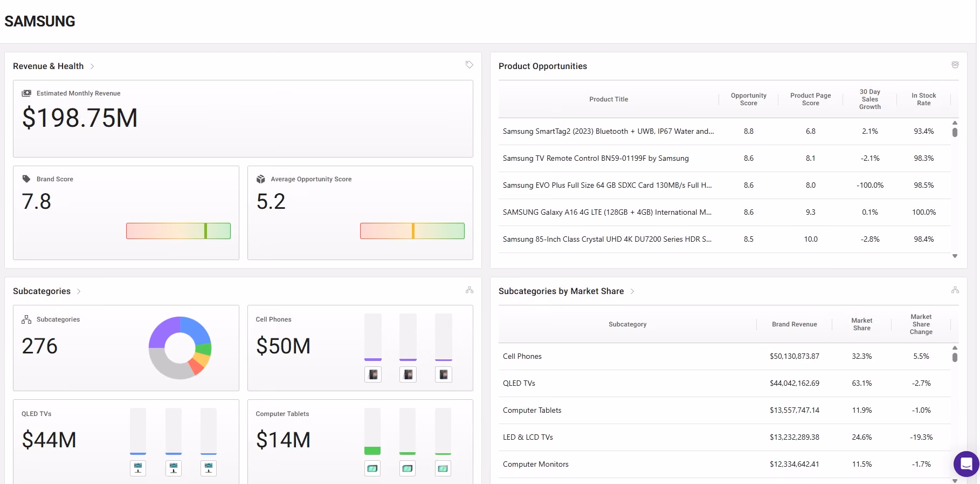The height and width of the screenshot is (484, 980).
Task: Click the 63.1% market share cell
Action: (x=862, y=383)
